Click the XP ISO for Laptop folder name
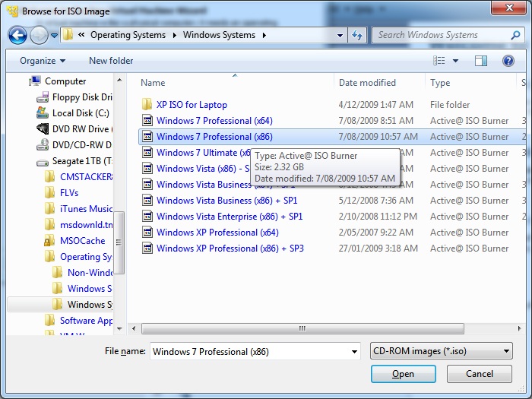 (192, 105)
